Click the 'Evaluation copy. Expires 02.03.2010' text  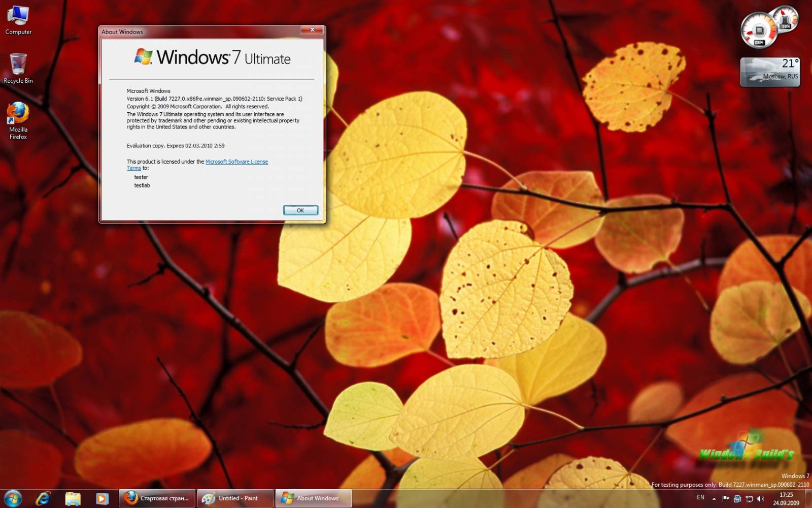[x=176, y=146]
